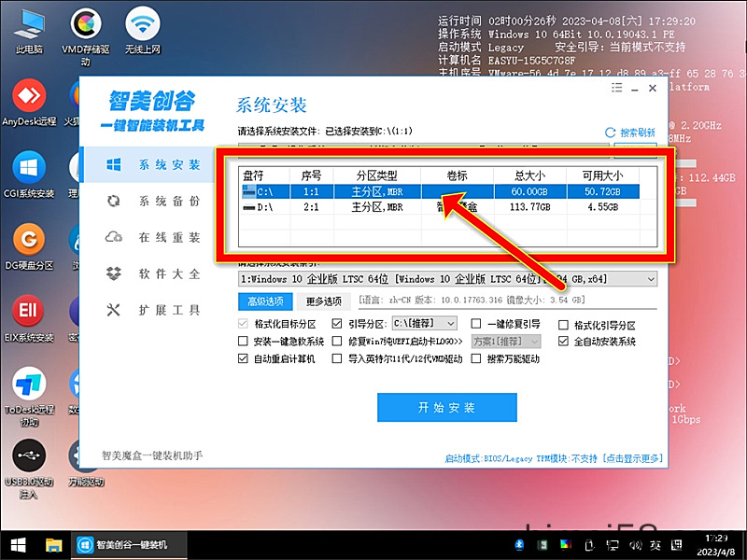Launch AnyDesk远程 from the desktop

click(x=29, y=103)
